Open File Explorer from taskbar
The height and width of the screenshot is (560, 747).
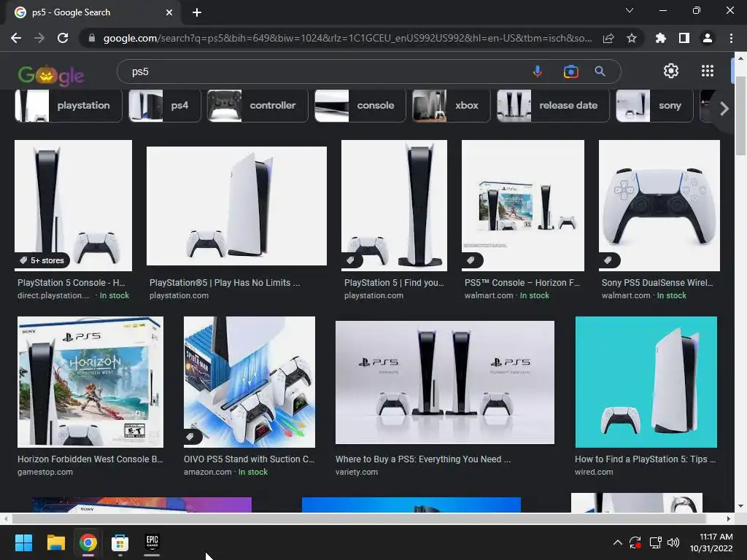(55, 542)
